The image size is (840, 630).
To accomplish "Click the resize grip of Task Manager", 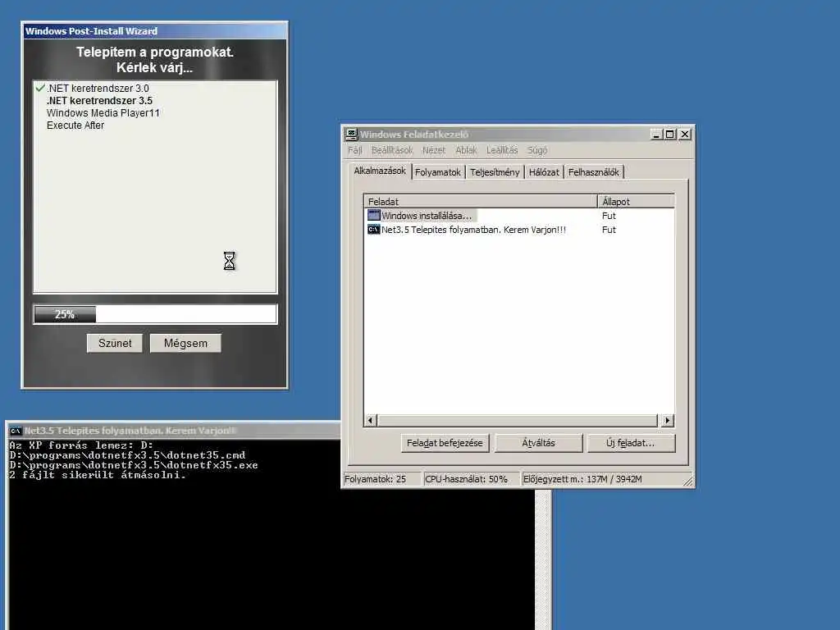I will click(x=688, y=482).
